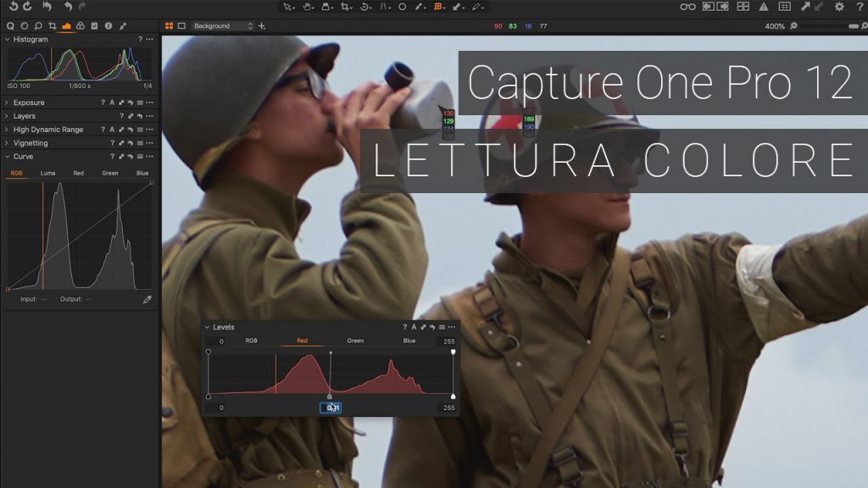Select the Blue tab in Levels
868x488 pixels.
point(409,341)
